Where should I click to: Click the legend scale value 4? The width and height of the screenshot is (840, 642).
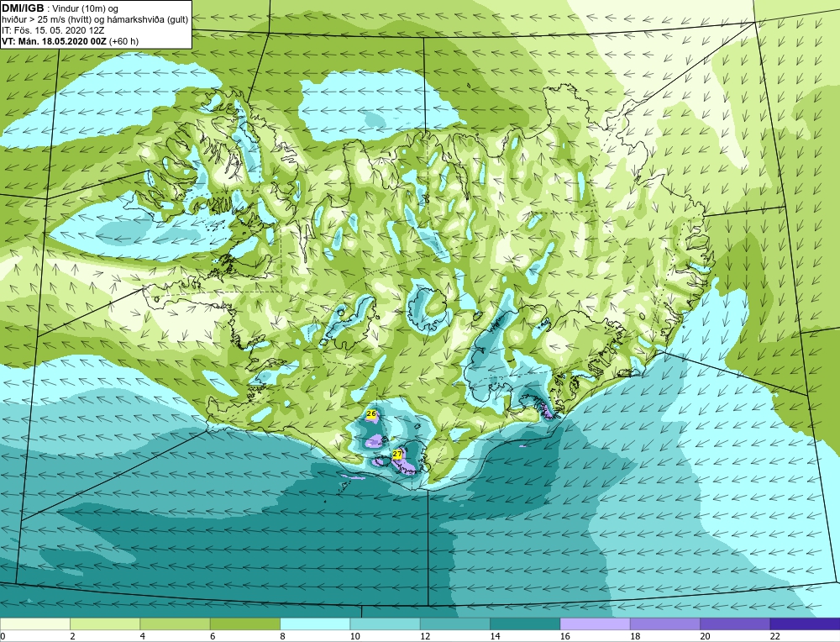(143, 636)
